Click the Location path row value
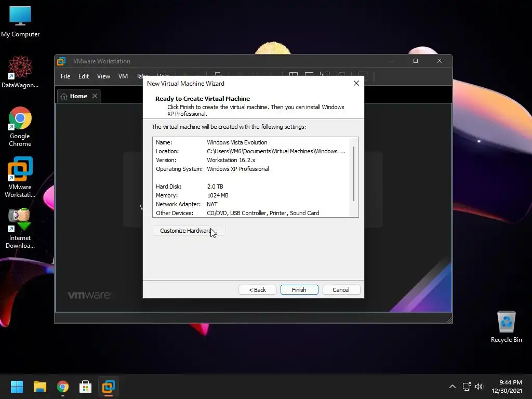Image resolution: width=532 pixels, height=399 pixels. pyautogui.click(x=275, y=151)
